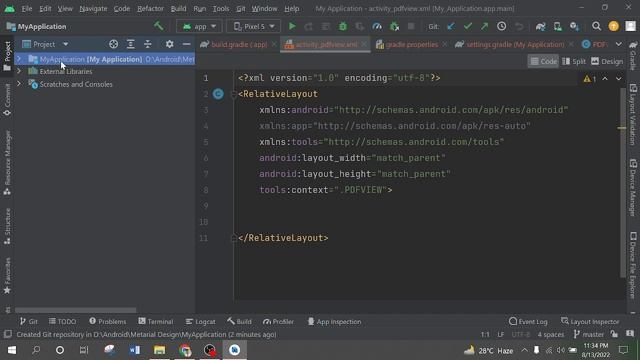Expand all items in the Project panel

(x=131, y=44)
